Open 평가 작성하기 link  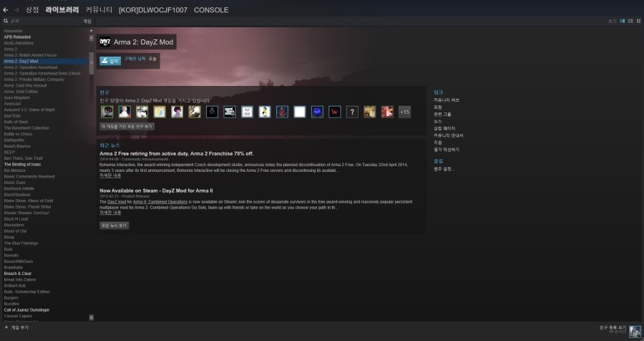click(x=447, y=150)
